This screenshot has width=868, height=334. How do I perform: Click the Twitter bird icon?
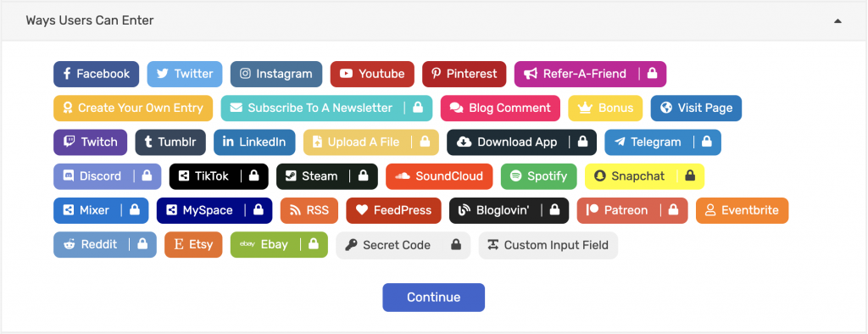point(162,74)
